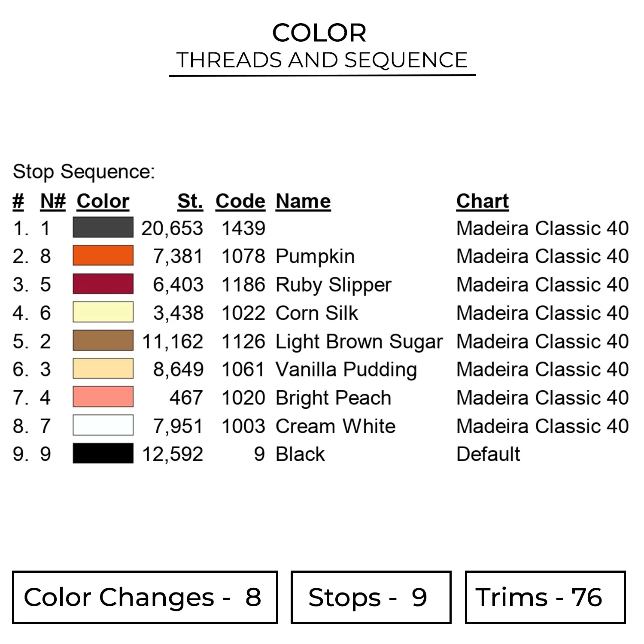
Task: Select the Ruby Slipper red swatch
Action: click(x=103, y=284)
